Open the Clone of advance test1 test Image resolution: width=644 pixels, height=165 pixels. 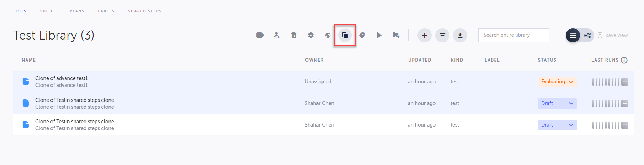coord(62,78)
